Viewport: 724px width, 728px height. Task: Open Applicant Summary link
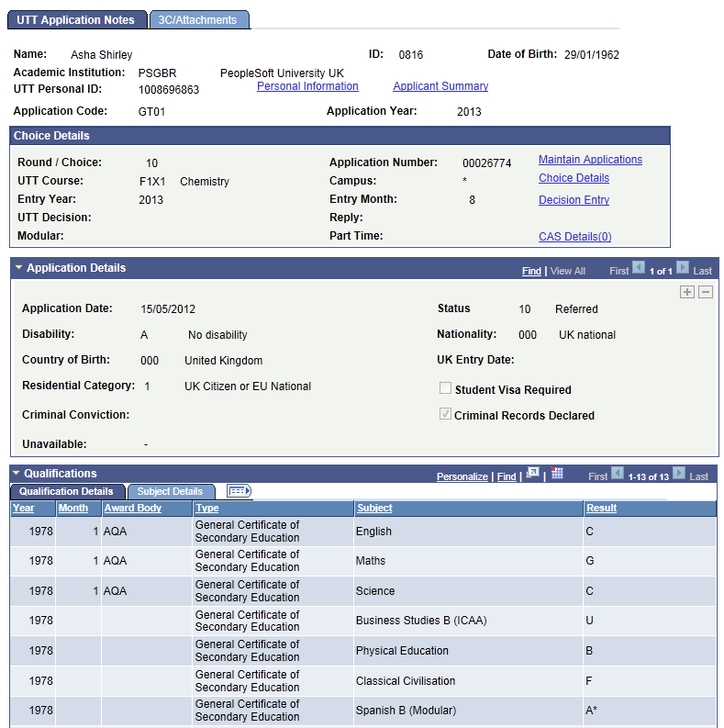[x=440, y=86]
